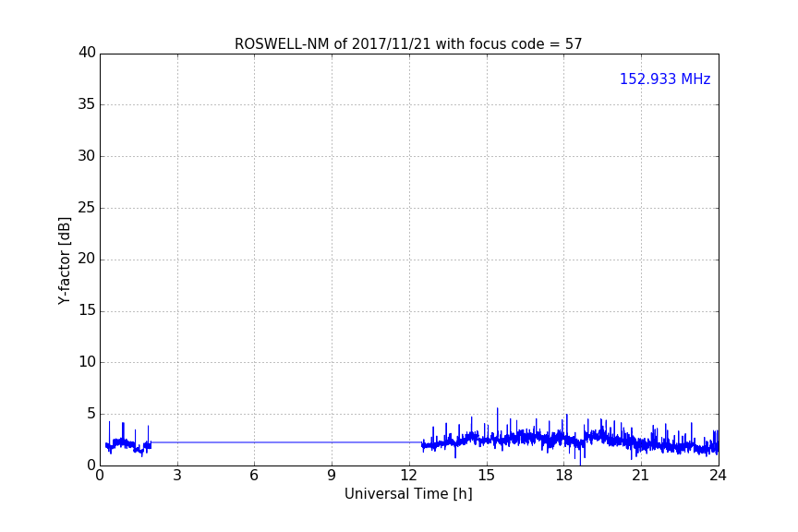Click the Universal Time [h] axis label
Image resolution: width=798 pixels, height=532 pixels.
pos(408,494)
